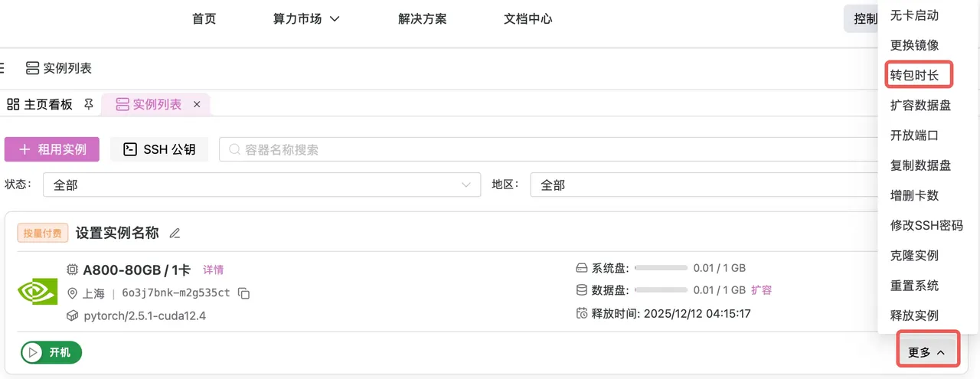Click the 实例列表 breadcrumb label
980x379 pixels.
point(67,68)
